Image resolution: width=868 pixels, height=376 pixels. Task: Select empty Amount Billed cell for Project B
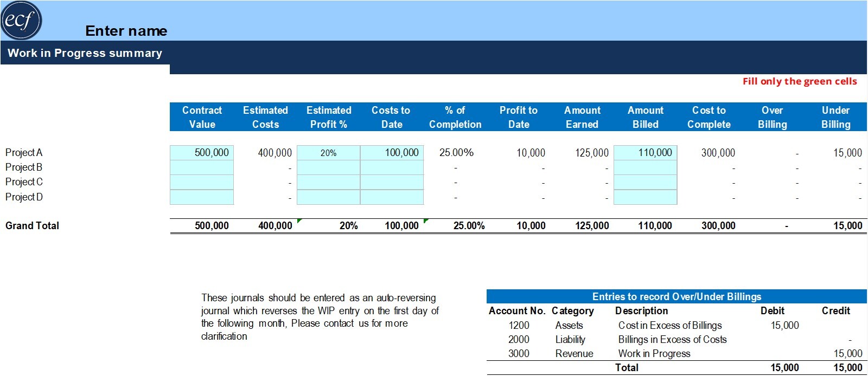click(x=646, y=167)
